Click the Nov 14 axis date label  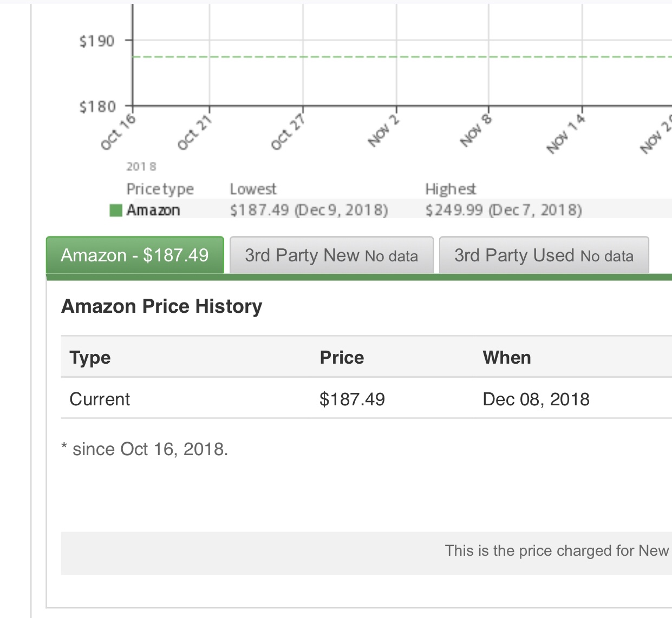(566, 134)
